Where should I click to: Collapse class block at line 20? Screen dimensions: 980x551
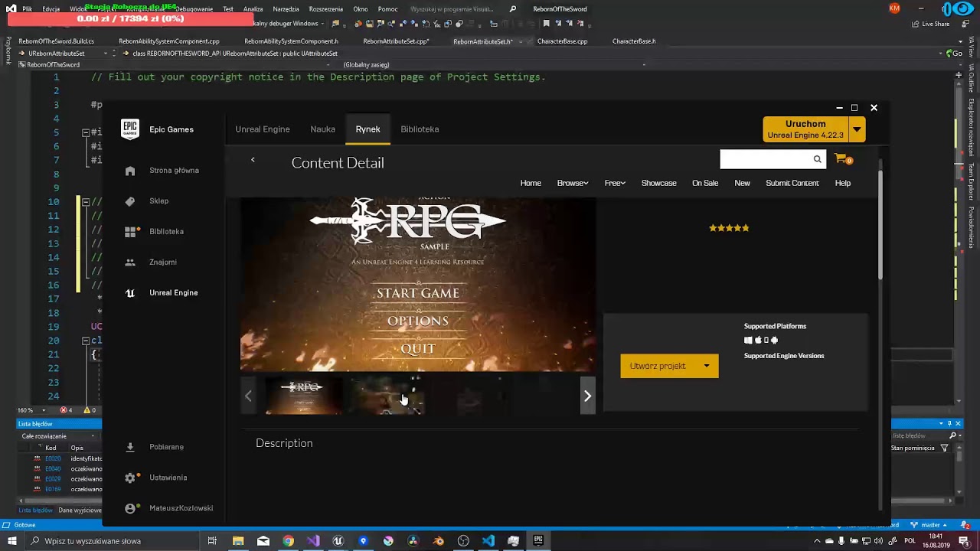[x=86, y=341]
